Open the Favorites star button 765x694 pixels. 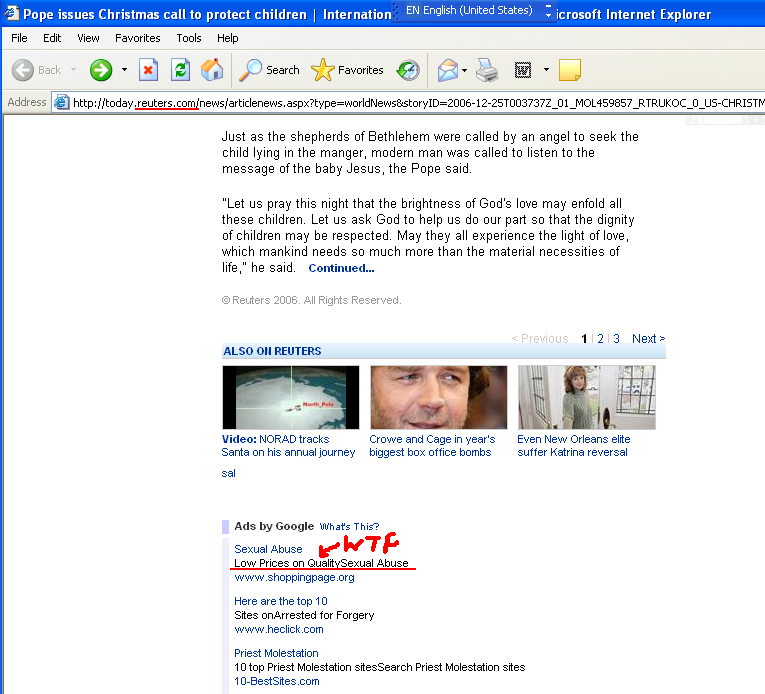pos(347,70)
